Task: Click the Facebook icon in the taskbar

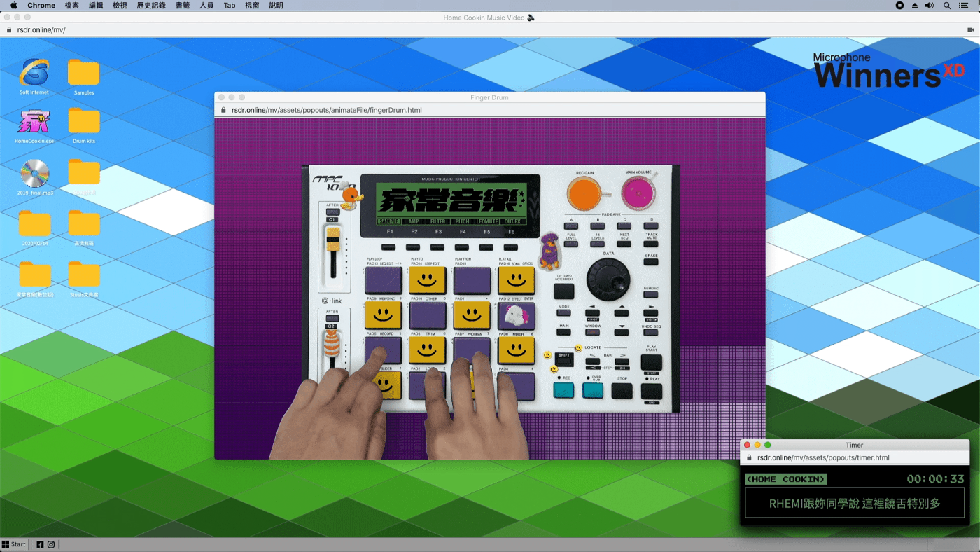Action: click(x=40, y=544)
